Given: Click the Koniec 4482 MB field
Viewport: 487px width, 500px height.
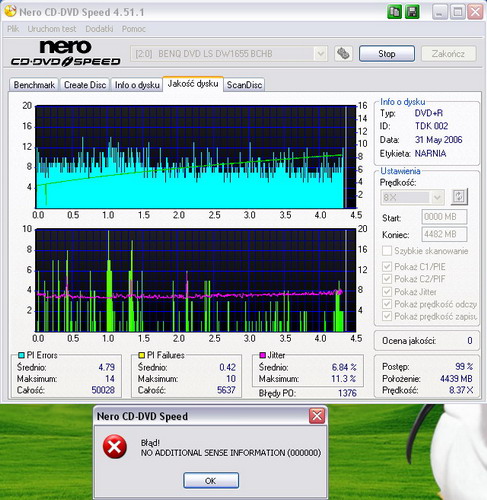Looking at the screenshot, I should coord(444,234).
